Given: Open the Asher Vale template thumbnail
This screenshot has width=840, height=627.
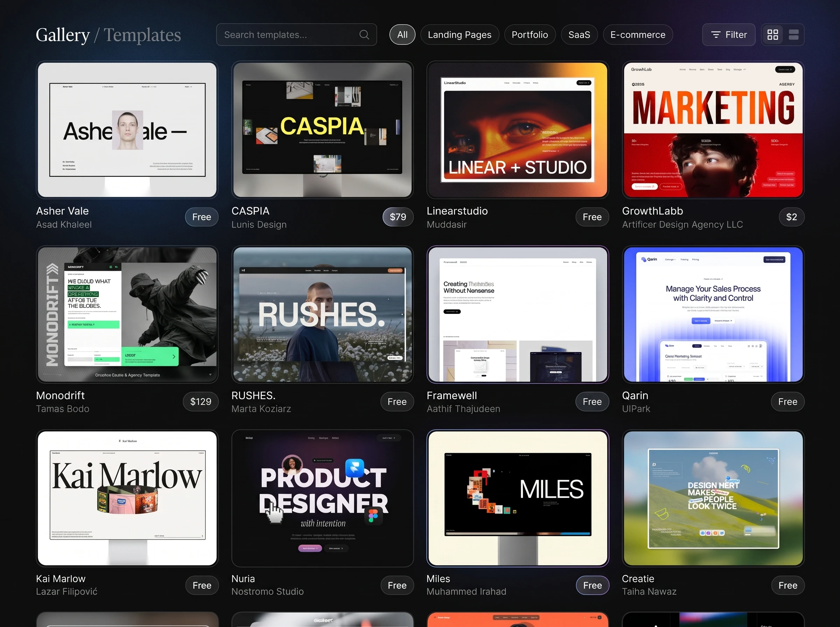Looking at the screenshot, I should 127,130.
